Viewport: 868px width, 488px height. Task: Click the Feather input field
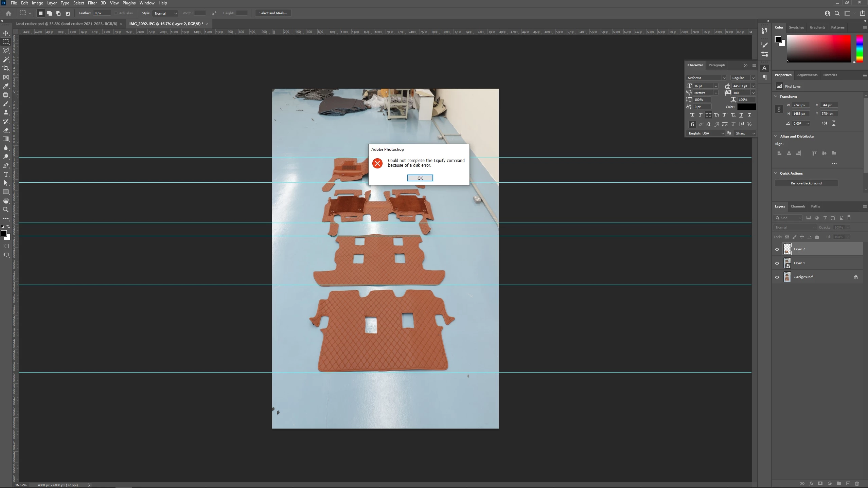pyautogui.click(x=102, y=13)
